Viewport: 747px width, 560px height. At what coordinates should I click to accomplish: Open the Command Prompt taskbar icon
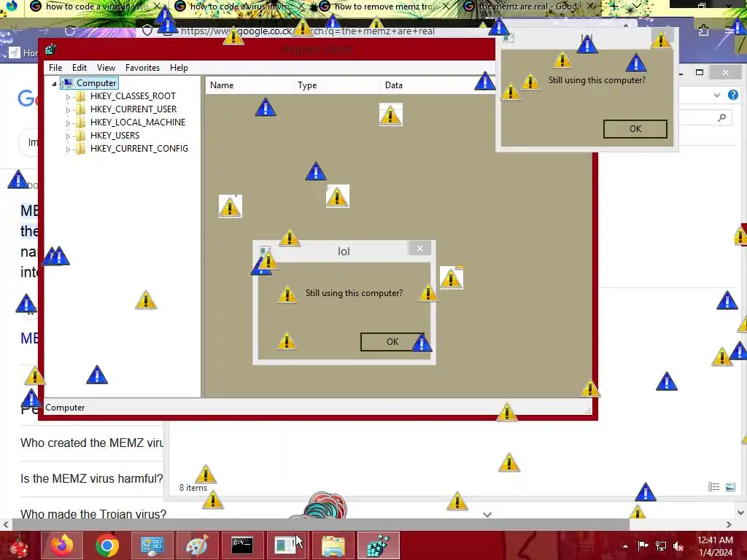242,545
